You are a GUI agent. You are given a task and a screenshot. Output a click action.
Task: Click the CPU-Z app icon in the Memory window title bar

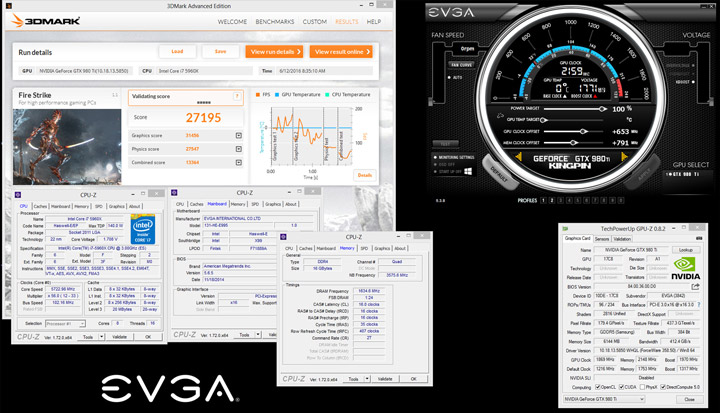click(x=283, y=237)
